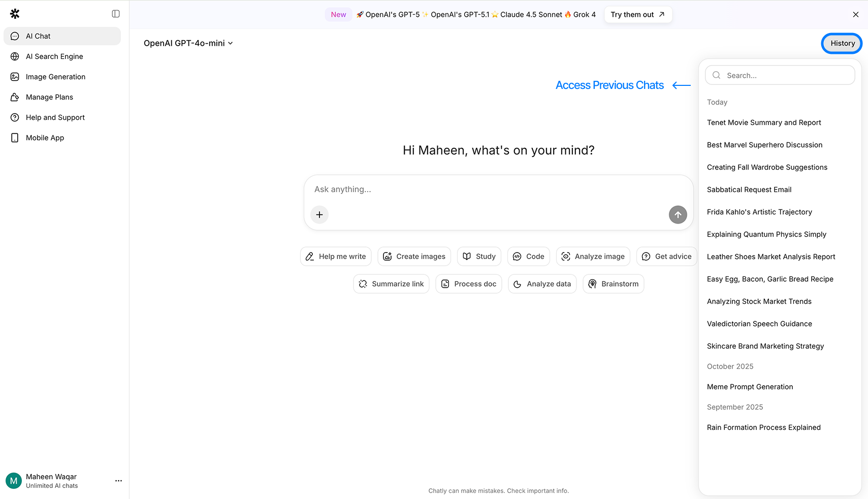Select the Create images suggestion
Screen dimensions: 868x499
(x=414, y=257)
